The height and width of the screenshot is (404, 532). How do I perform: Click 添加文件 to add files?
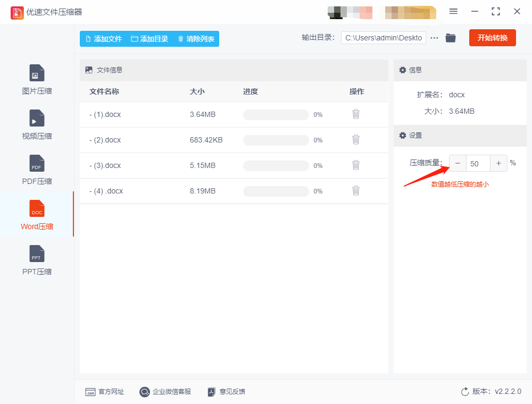(104, 38)
